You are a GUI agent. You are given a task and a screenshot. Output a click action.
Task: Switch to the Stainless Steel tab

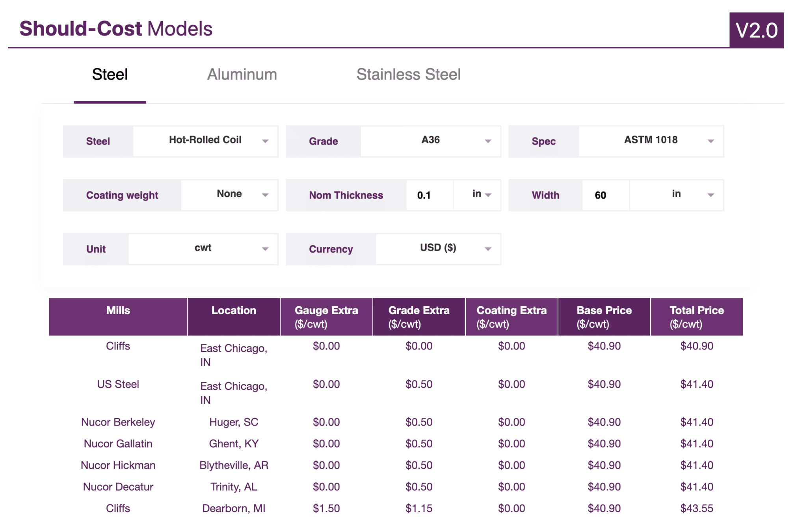pos(408,74)
